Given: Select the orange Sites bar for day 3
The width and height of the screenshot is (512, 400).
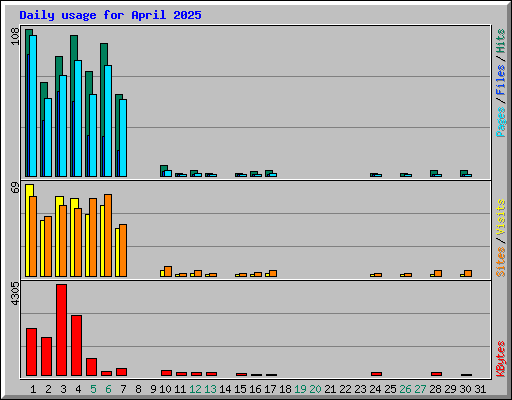Looking at the screenshot, I should (63, 241).
